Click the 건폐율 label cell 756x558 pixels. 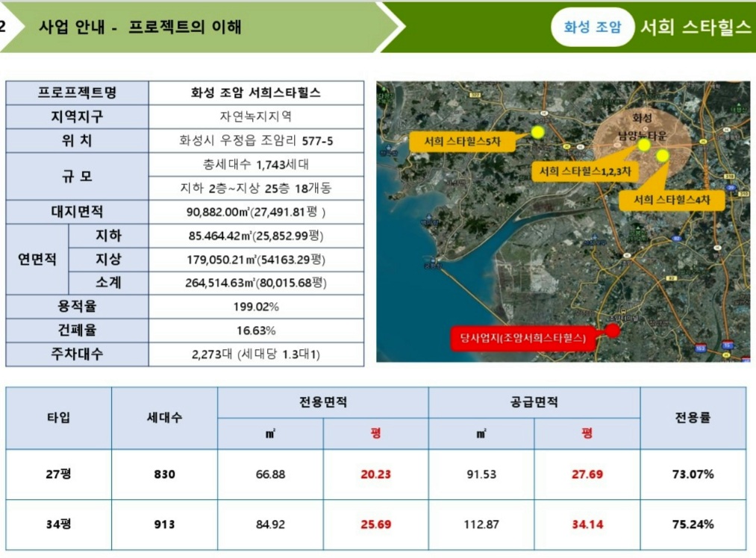[77, 330]
